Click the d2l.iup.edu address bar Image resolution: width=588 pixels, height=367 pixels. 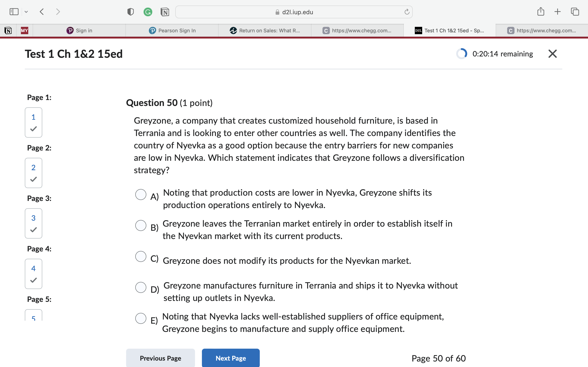click(x=294, y=12)
